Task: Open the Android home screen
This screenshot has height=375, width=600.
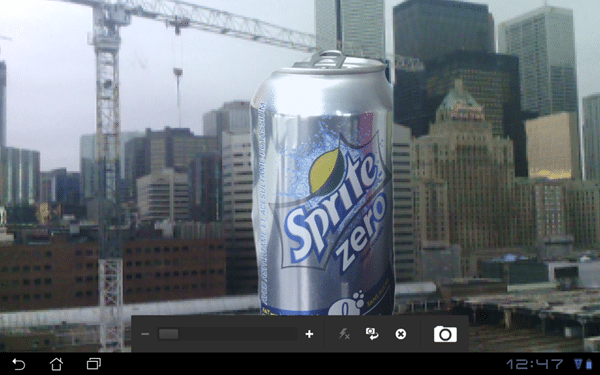Action: 56,364
